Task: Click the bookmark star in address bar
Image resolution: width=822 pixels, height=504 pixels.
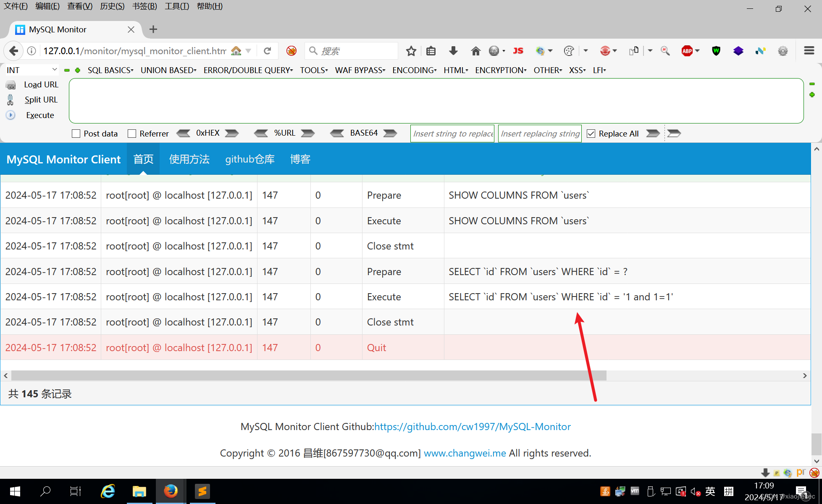Action: 411,50
